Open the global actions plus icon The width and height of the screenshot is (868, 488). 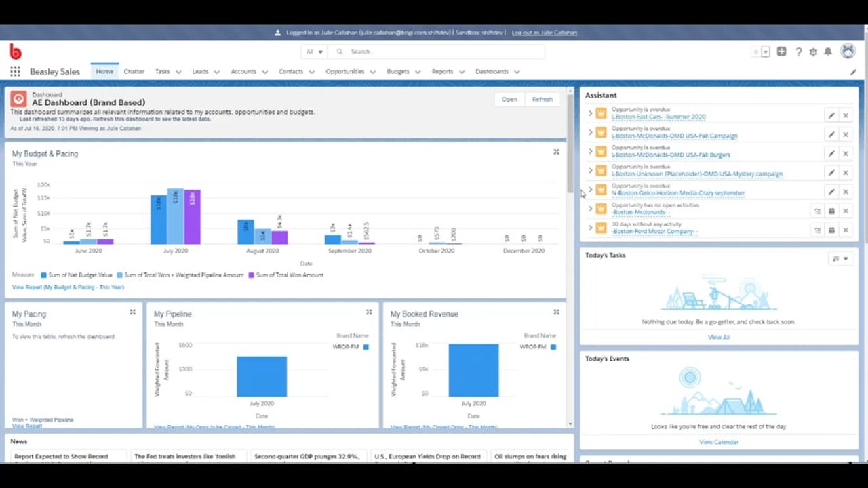[782, 52]
